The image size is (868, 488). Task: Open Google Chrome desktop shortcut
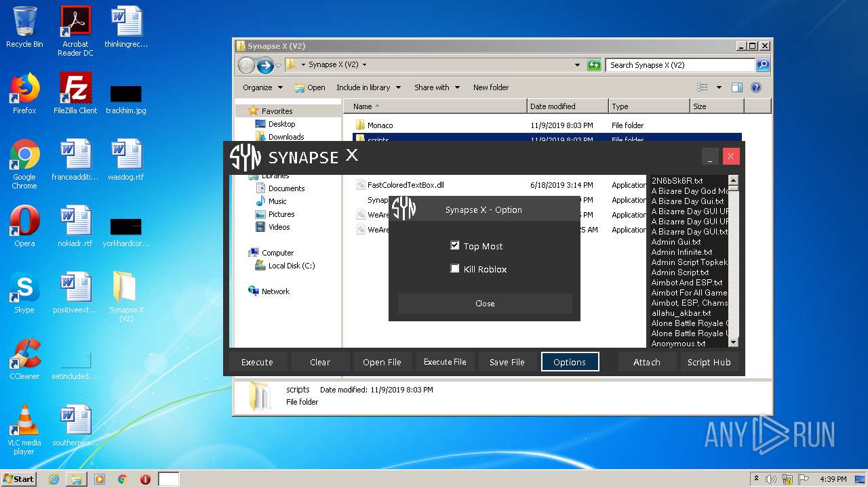coord(24,164)
